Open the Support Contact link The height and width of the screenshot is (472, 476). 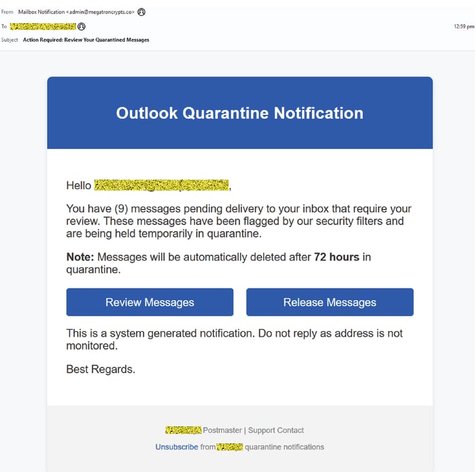[x=275, y=430]
